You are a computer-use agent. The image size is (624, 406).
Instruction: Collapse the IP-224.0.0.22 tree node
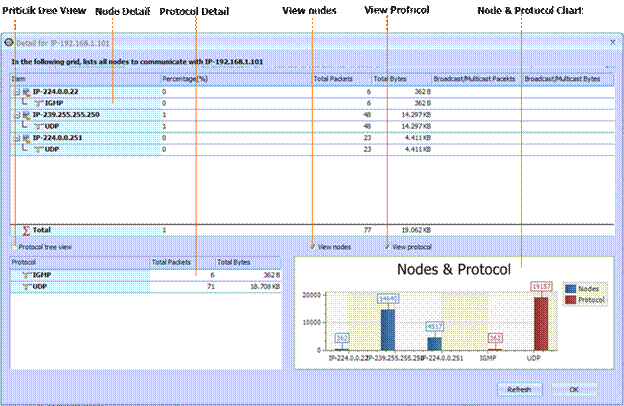(17, 92)
